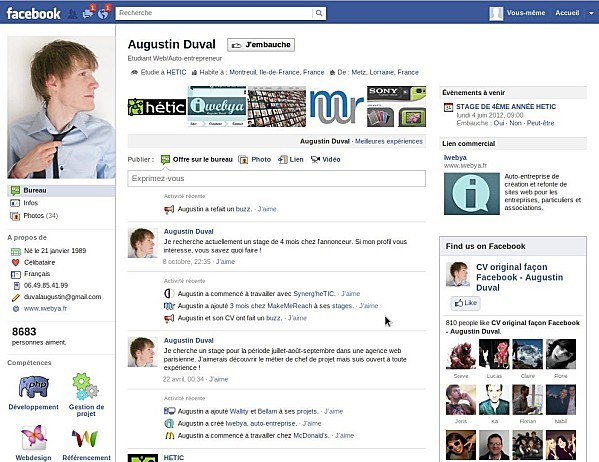Click the megaphone icon beside 'refait un buzz'
This screenshot has width=599, height=462.
169,209
